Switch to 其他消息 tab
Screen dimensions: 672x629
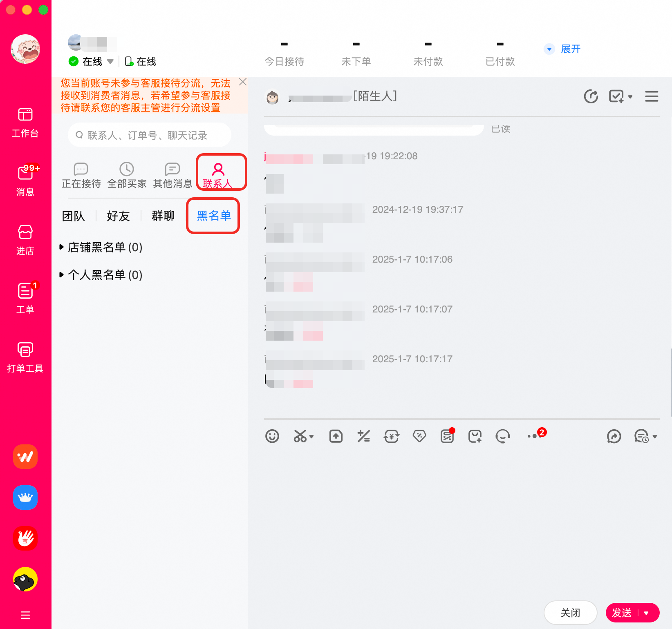[x=172, y=175]
